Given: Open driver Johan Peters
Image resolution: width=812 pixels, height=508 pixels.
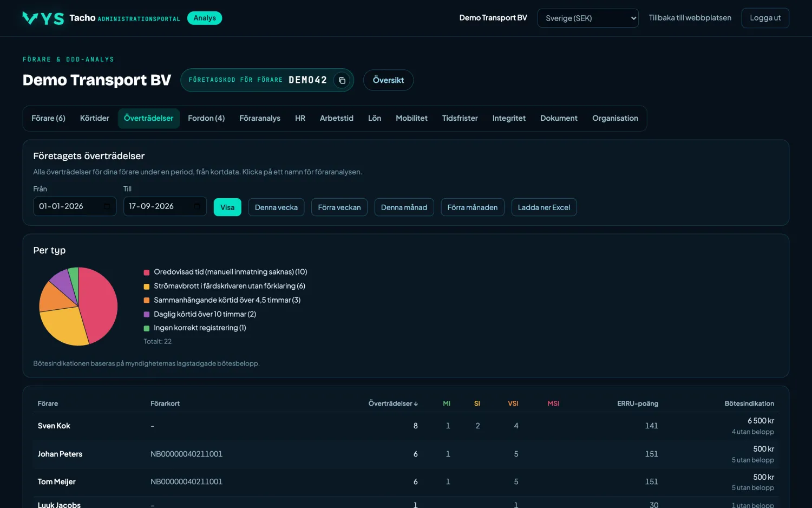Looking at the screenshot, I should pos(60,454).
